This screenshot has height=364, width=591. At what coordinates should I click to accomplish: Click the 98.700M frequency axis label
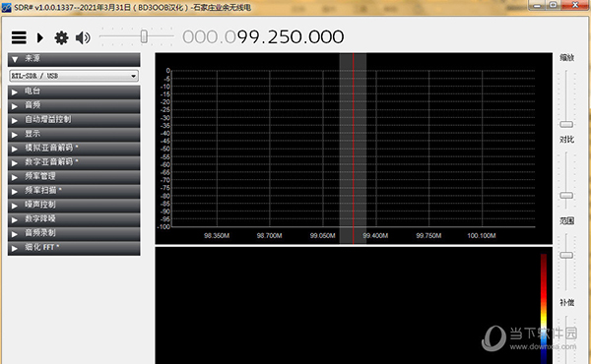tap(270, 236)
